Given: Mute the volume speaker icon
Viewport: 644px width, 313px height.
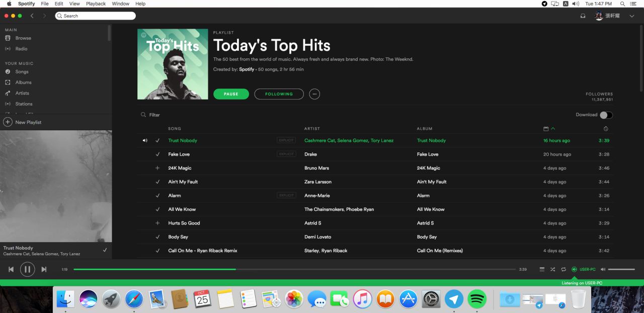Looking at the screenshot, I should coord(603,269).
